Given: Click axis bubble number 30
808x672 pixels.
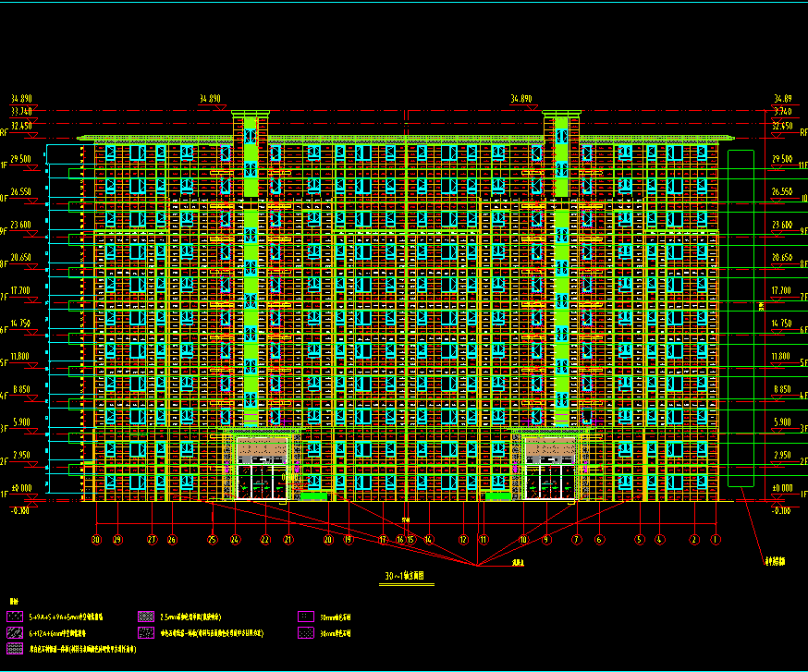Looking at the screenshot, I should [95, 539].
